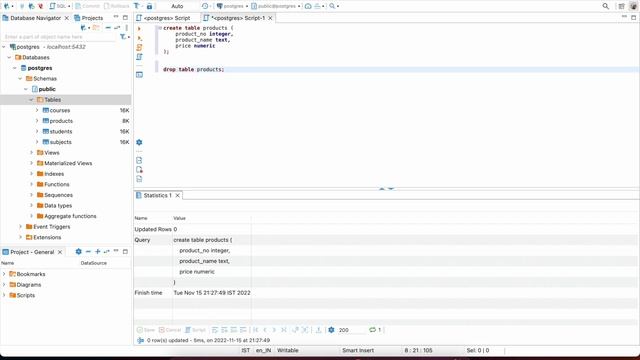Screen dimensions: 640x360
Task: Expand the Event Triggers folder
Action: [x=20, y=227]
